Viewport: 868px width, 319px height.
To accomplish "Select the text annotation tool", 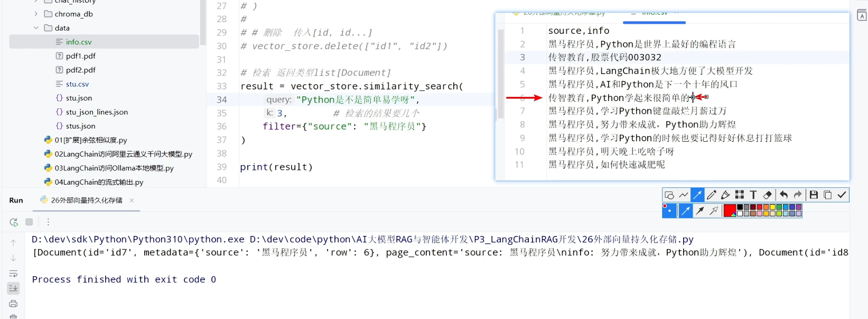I will (x=753, y=195).
